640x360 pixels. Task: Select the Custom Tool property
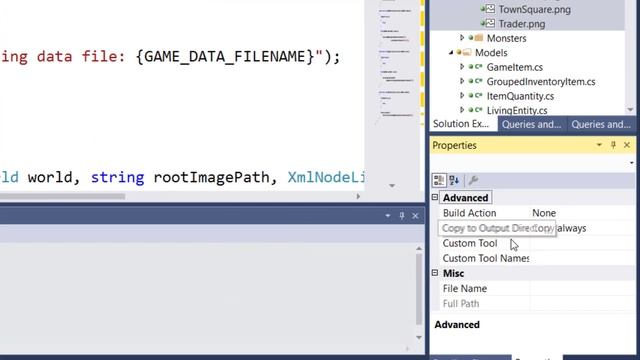(x=470, y=243)
